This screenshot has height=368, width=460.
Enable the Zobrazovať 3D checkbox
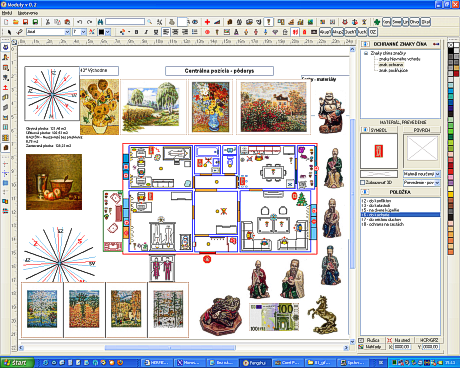point(362,183)
